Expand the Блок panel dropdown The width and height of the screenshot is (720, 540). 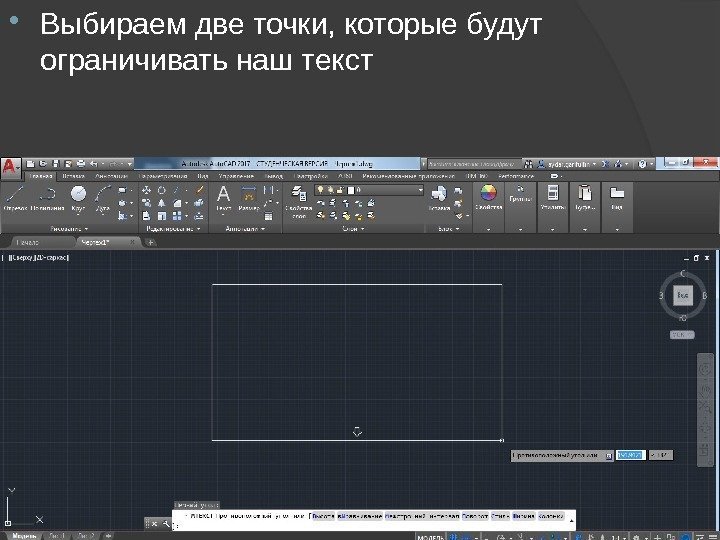[x=449, y=228]
